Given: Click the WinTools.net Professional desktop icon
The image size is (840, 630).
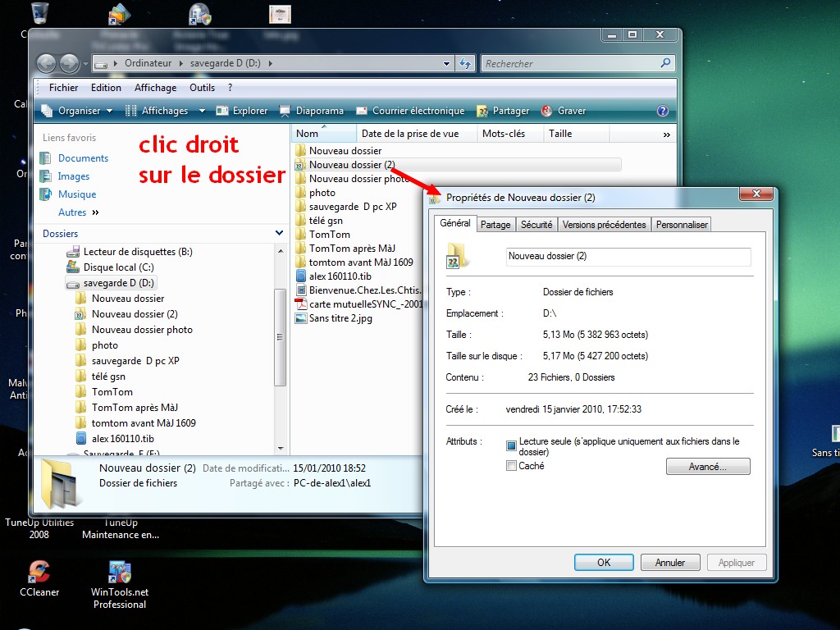Looking at the screenshot, I should [120, 572].
